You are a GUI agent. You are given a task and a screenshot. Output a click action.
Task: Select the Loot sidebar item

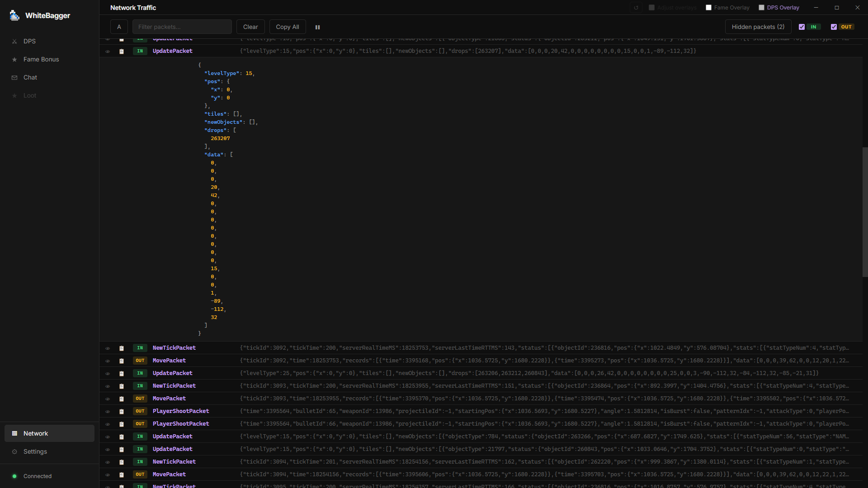click(x=49, y=95)
